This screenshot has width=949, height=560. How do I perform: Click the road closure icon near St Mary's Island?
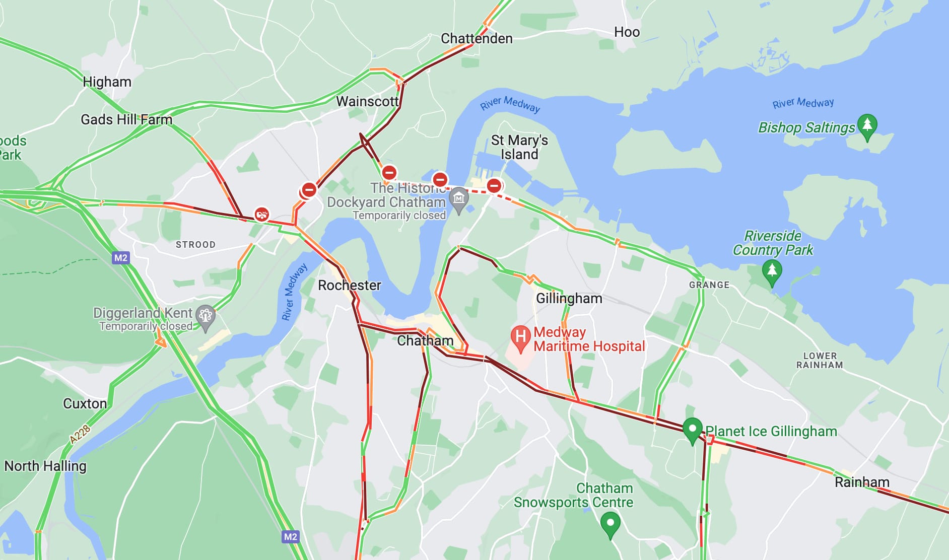pyautogui.click(x=494, y=185)
